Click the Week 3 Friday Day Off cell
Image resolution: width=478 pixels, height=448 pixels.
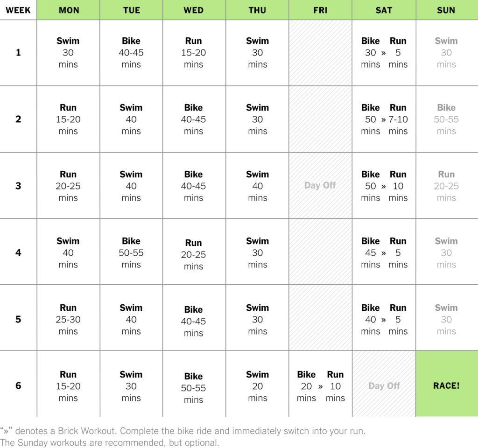[320, 185]
